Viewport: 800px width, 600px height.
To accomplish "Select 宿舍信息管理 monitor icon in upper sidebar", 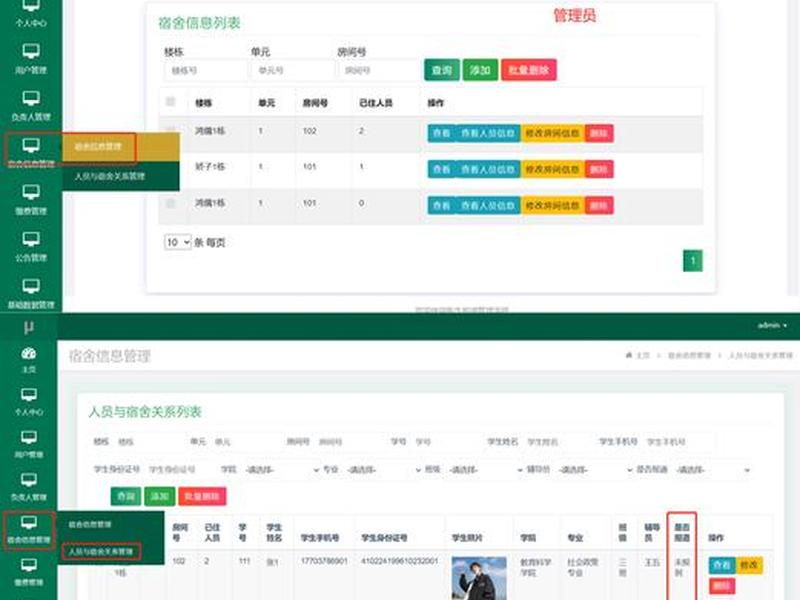I will pyautogui.click(x=31, y=145).
